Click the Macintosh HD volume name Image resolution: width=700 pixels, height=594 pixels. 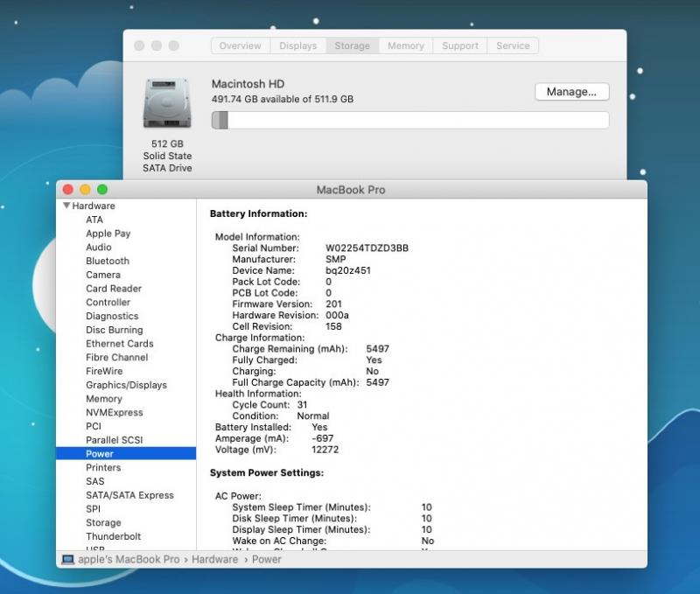pos(248,84)
